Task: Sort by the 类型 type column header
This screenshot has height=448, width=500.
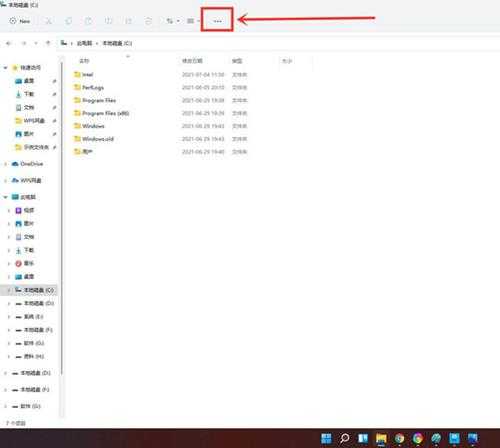Action: 237,61
